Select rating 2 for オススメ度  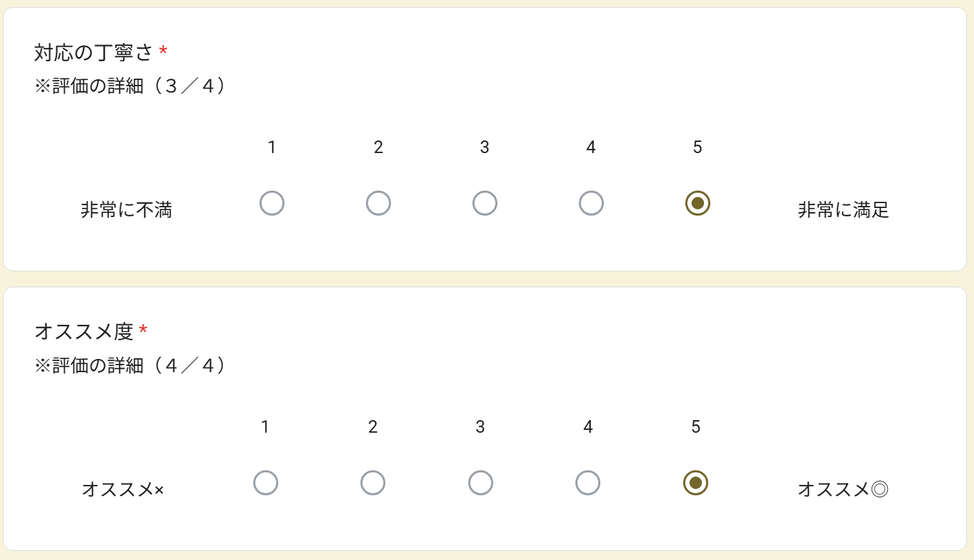click(373, 483)
